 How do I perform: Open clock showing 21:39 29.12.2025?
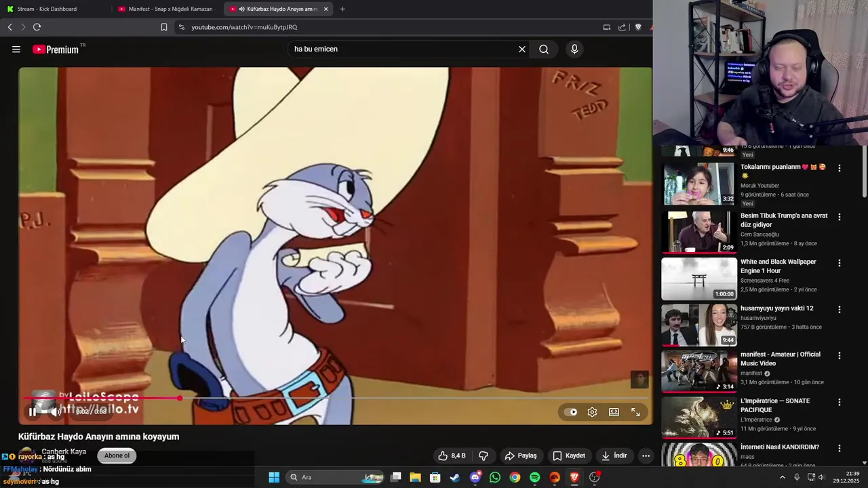coord(848,477)
